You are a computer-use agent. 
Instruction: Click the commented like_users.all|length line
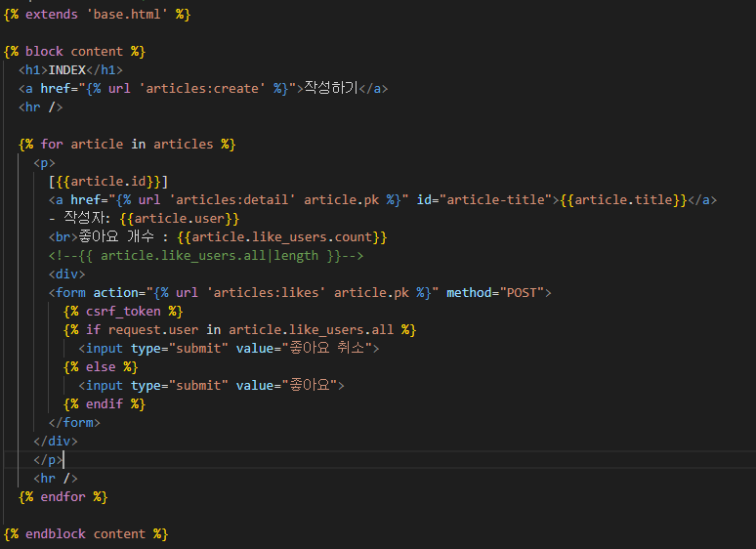coord(206,256)
